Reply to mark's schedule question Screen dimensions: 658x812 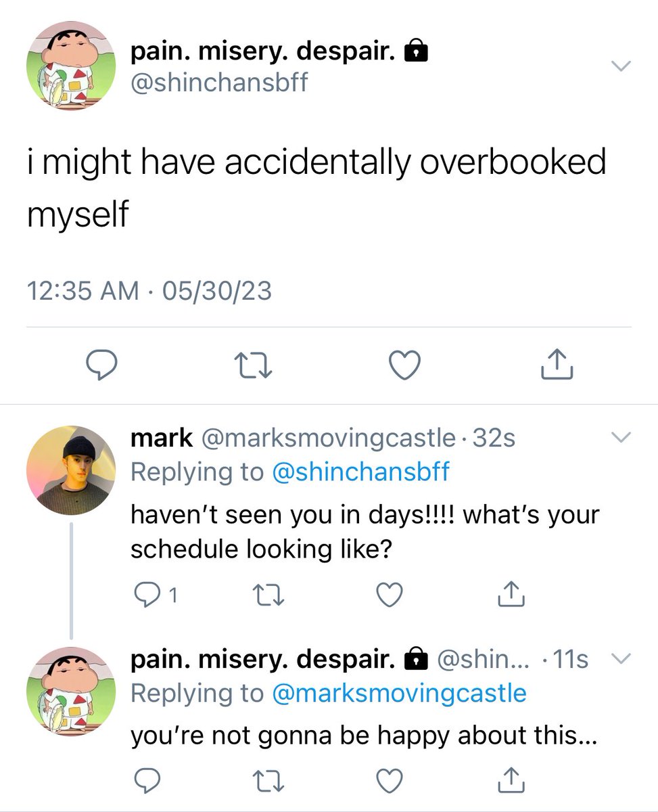[154, 595]
